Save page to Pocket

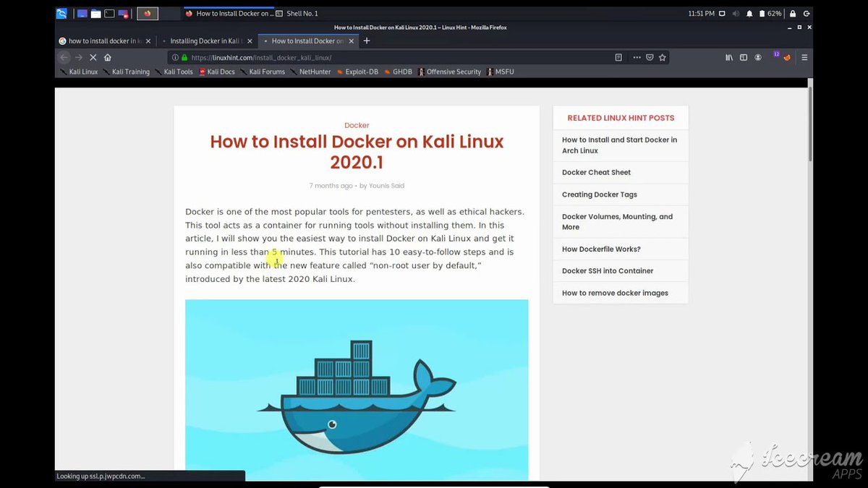click(x=650, y=57)
